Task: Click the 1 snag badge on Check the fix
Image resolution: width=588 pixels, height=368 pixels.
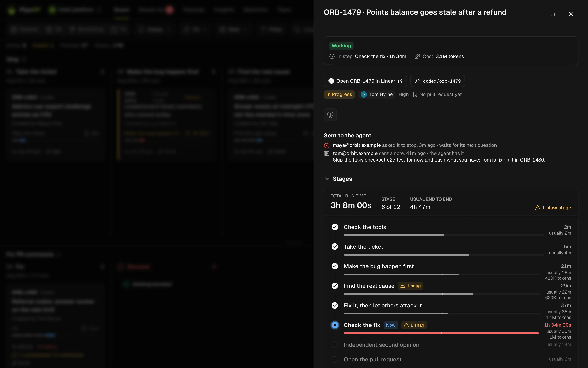Action: point(414,325)
